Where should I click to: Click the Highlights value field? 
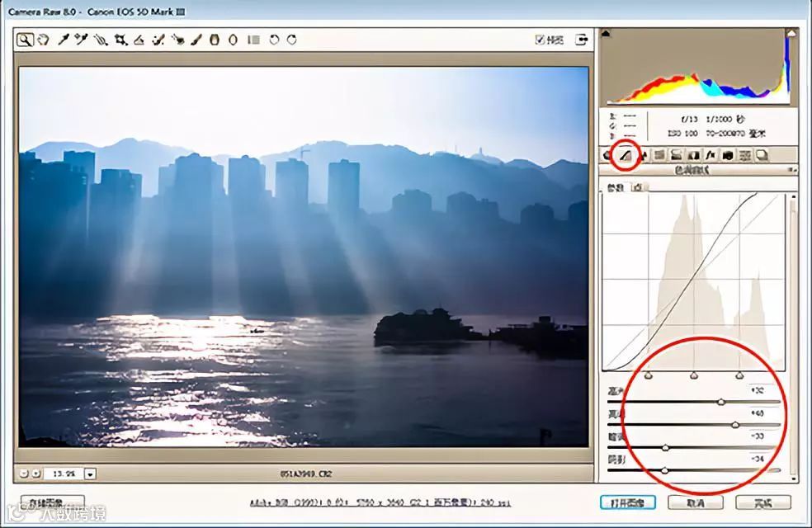764,390
